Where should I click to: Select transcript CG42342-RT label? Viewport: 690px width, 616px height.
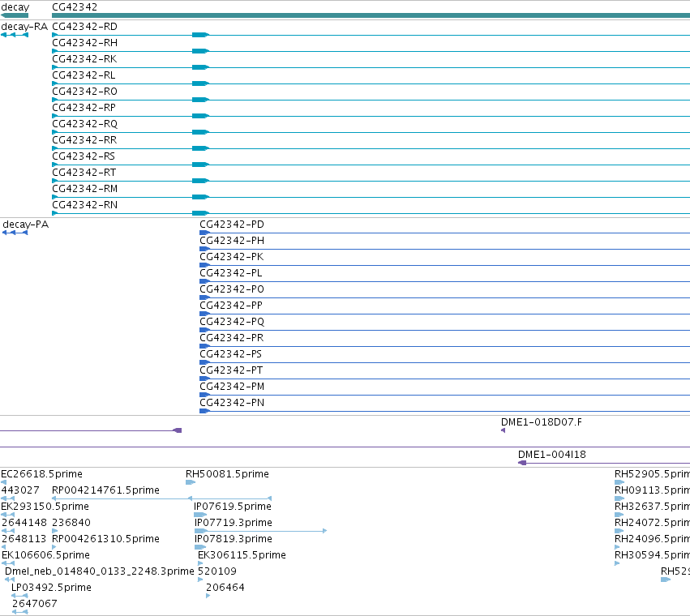tap(84, 173)
